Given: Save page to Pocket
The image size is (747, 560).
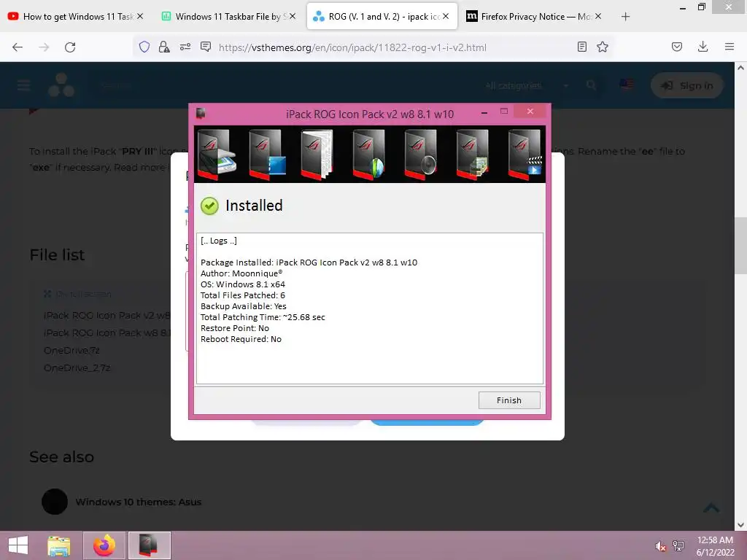Looking at the screenshot, I should pyautogui.click(x=676, y=47).
